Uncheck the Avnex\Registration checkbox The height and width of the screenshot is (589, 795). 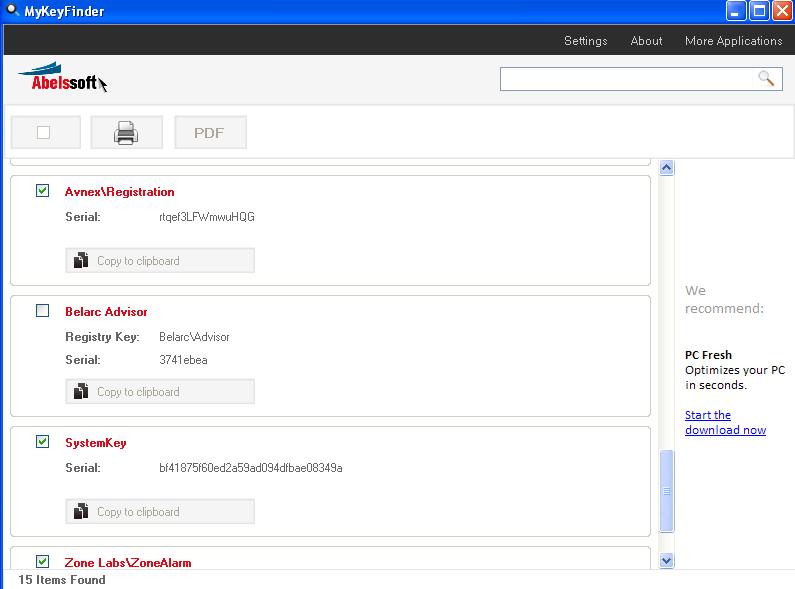42,191
